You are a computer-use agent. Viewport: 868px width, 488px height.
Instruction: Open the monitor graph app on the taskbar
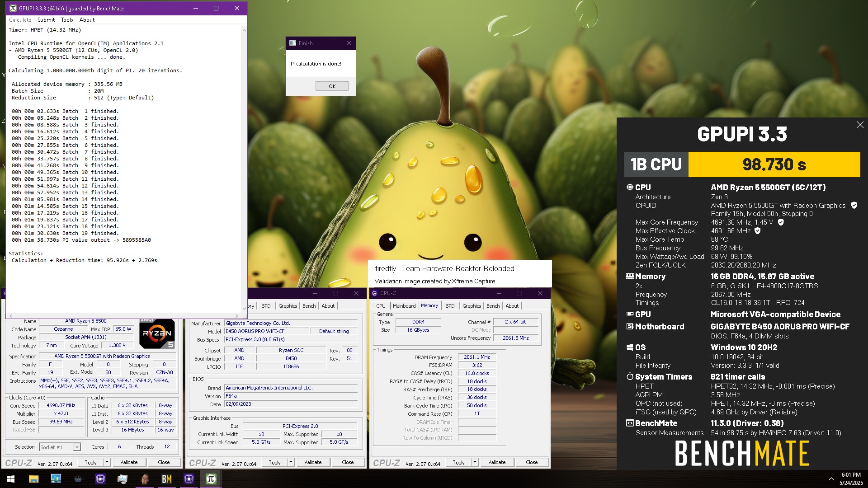122,479
